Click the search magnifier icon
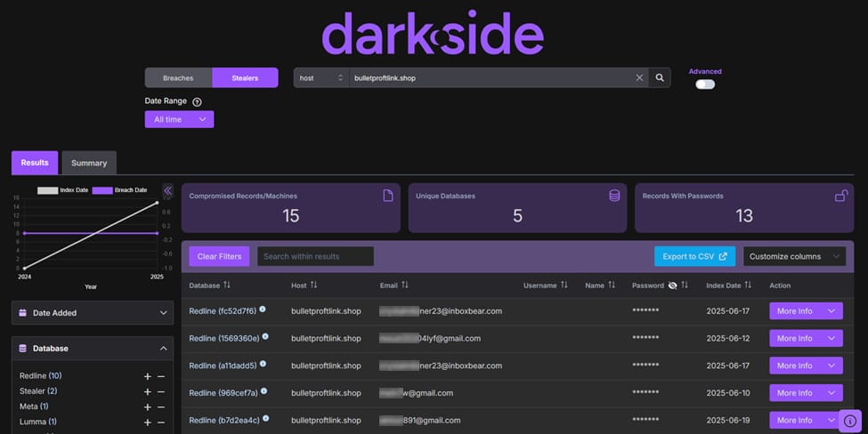 660,78
